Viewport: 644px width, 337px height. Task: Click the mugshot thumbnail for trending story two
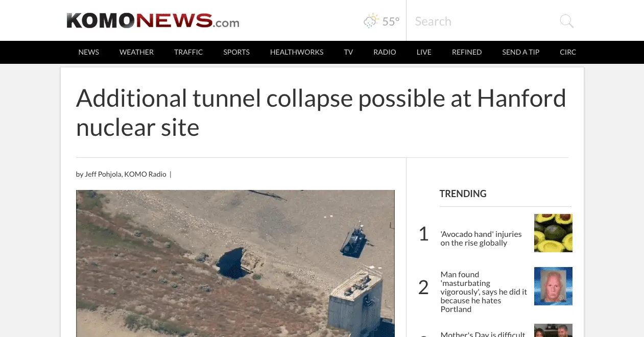(x=553, y=286)
